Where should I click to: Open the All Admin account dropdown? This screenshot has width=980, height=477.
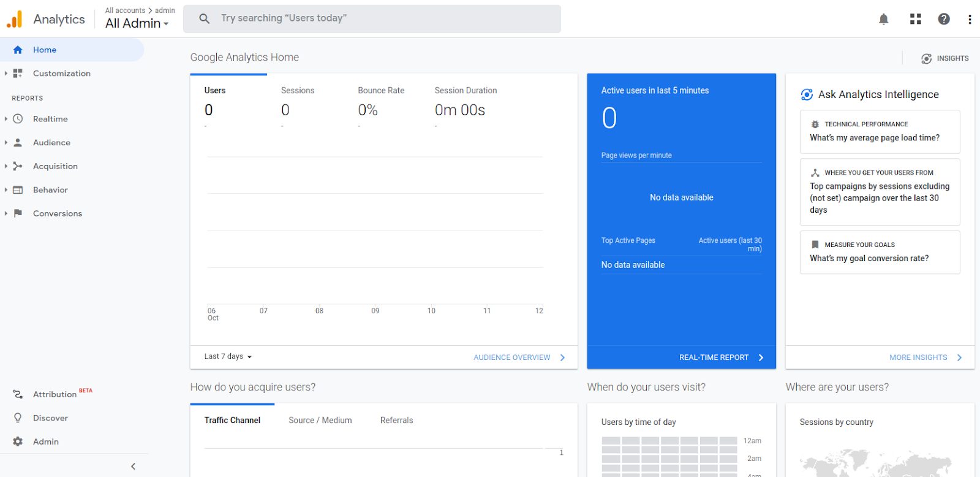coord(137,23)
